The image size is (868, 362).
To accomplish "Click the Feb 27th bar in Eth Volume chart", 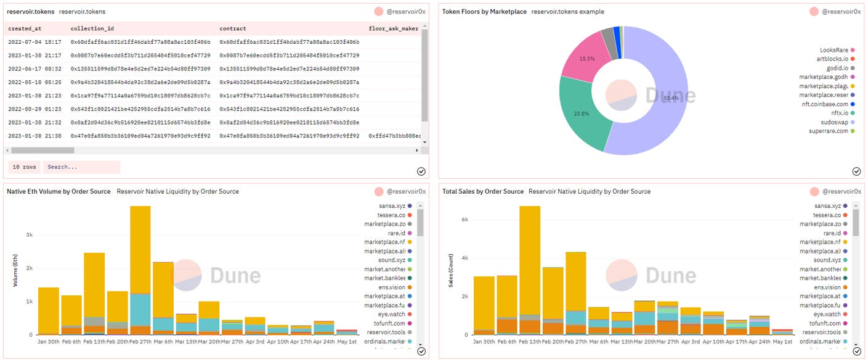I will click(140, 270).
